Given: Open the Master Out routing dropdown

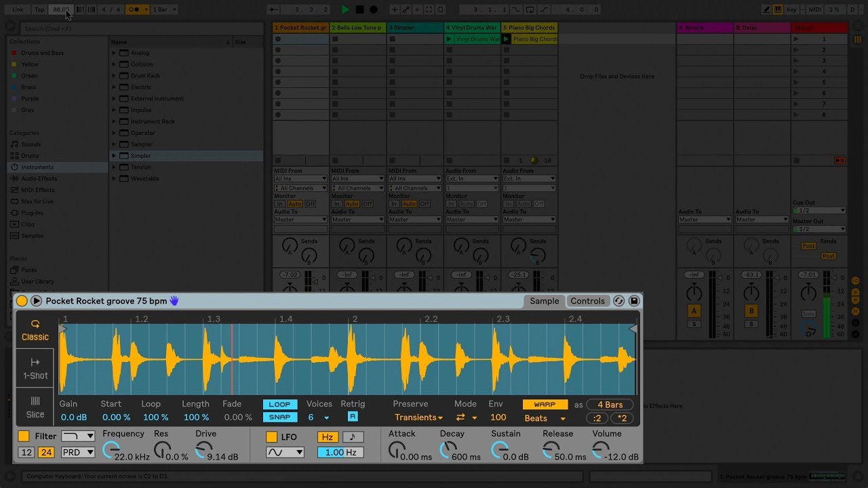Looking at the screenshot, I should click(819, 229).
